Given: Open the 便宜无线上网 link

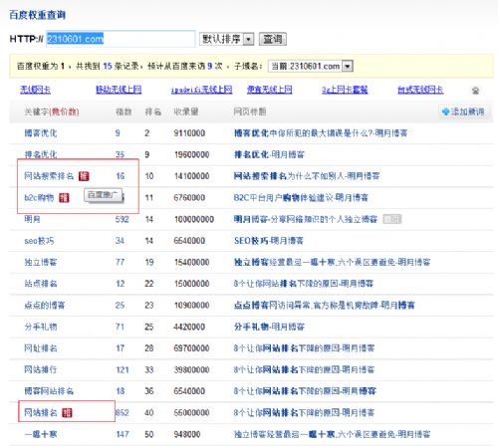Looking at the screenshot, I should (x=270, y=90).
